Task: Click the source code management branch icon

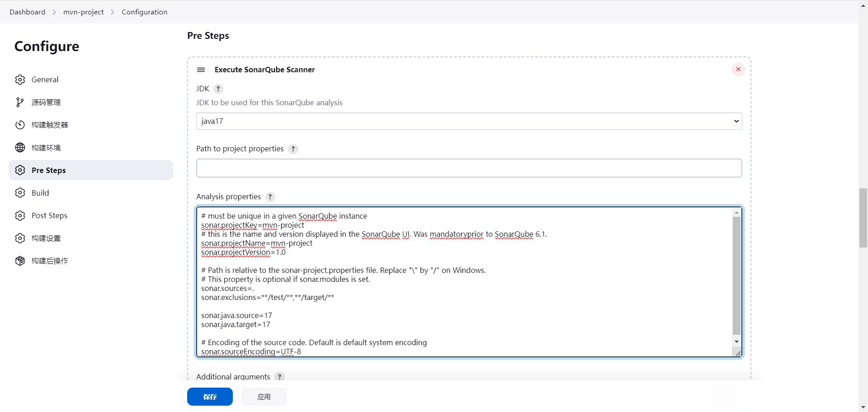Action: coord(20,102)
